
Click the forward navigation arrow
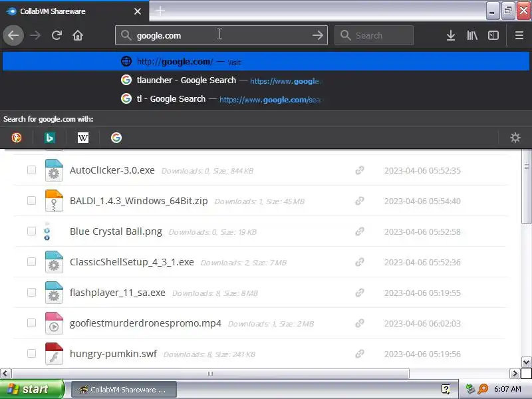coord(35,35)
